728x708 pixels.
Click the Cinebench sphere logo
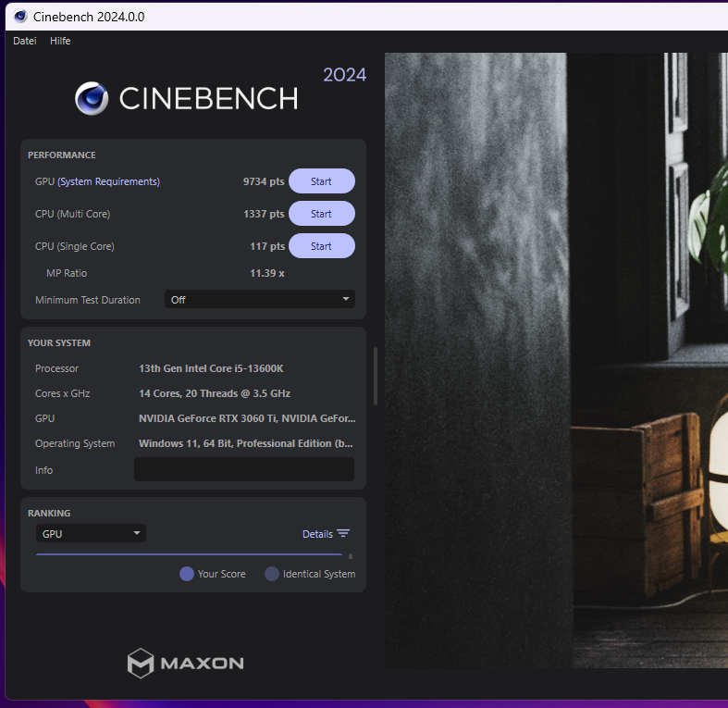point(92,98)
